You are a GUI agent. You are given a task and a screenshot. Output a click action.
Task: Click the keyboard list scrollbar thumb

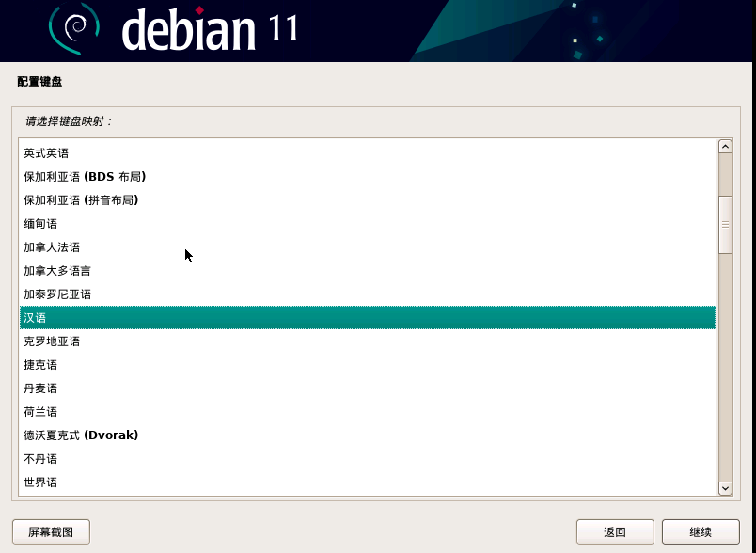tap(725, 224)
